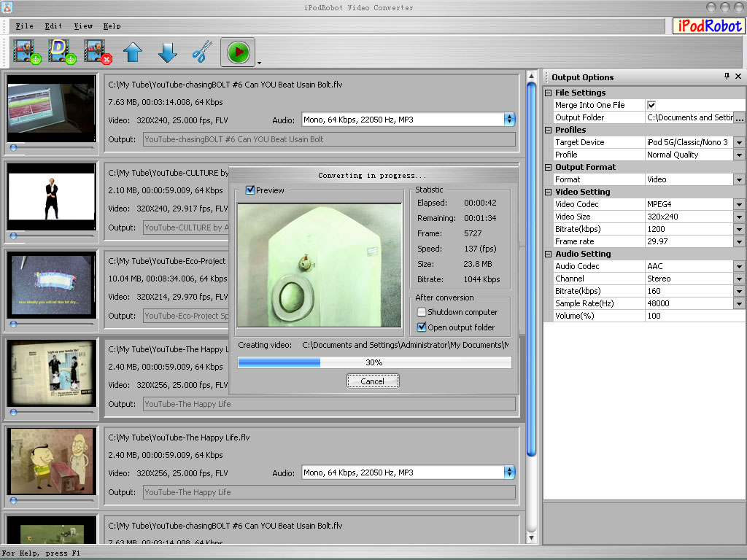Click the slider under the first video thumbnail

click(14, 147)
